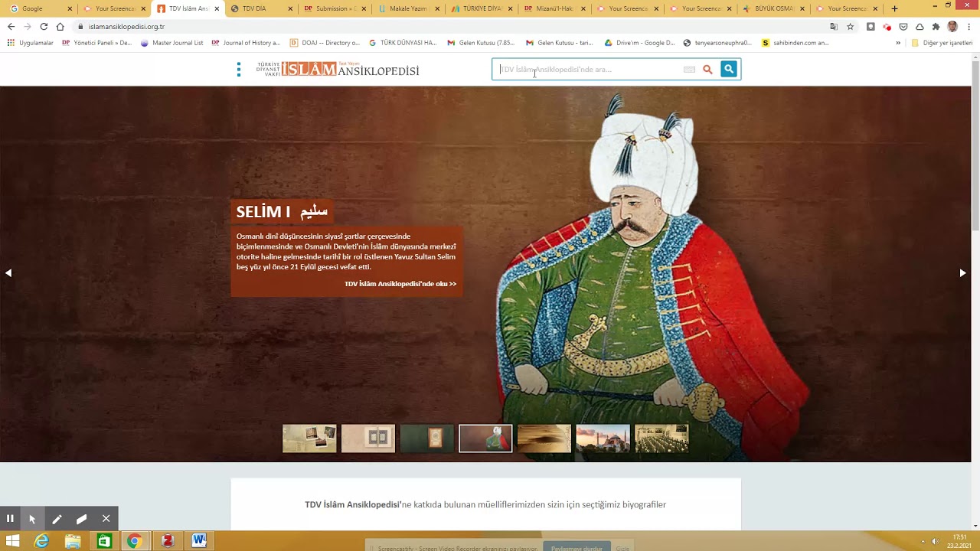Click the browser Forward arrow
980x551 pixels.
pos(28,27)
